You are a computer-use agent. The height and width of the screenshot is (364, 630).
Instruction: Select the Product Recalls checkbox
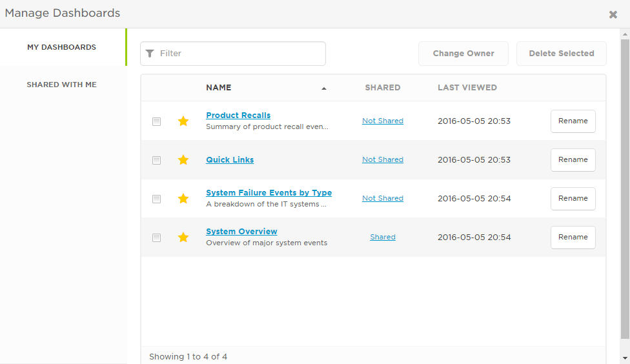pyautogui.click(x=156, y=121)
